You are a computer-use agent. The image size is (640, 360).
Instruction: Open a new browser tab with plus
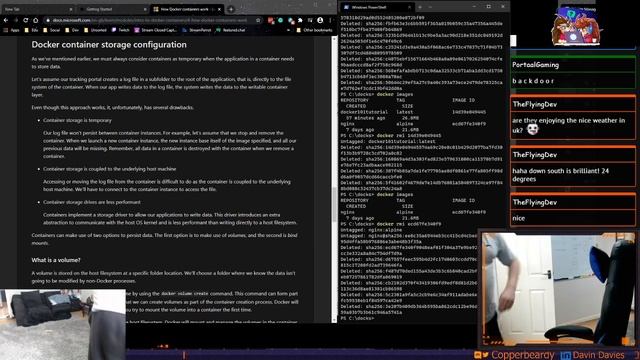tap(231, 9)
